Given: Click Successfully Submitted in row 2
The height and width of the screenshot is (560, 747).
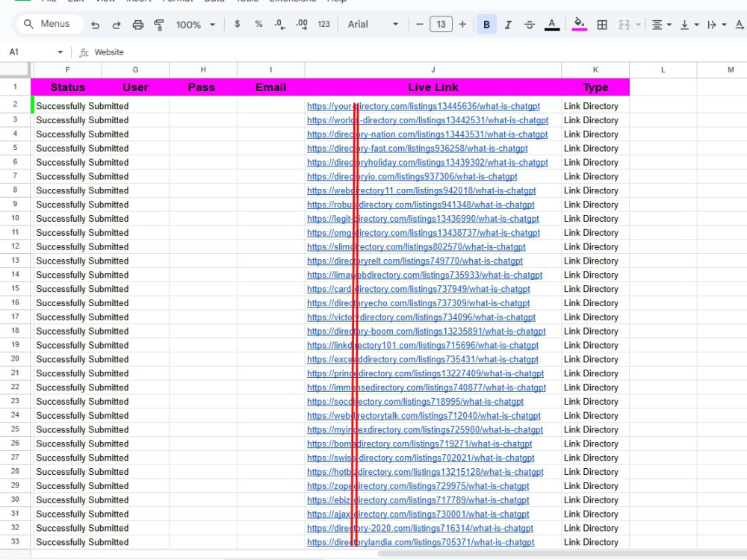Looking at the screenshot, I should [x=82, y=106].
